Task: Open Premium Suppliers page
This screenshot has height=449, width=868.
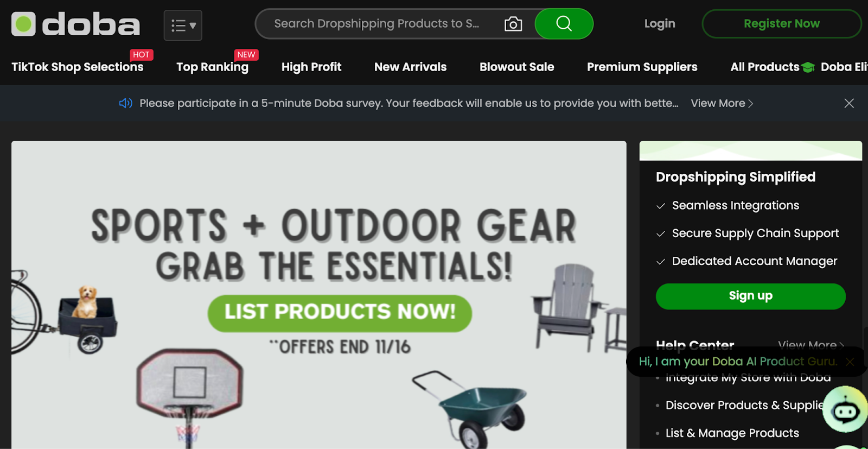Action: click(x=642, y=67)
